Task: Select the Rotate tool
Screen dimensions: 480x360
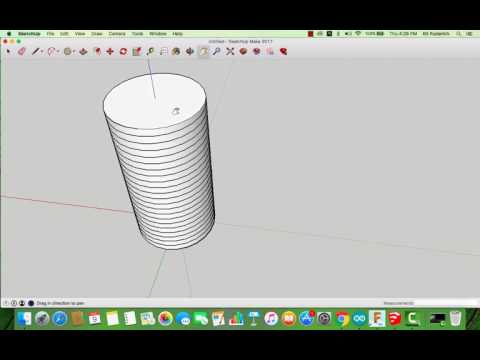Action: coord(123,51)
